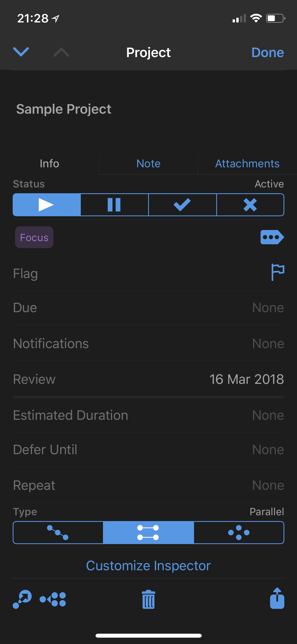Set status to Dropped with X icon
The width and height of the screenshot is (297, 644).
pyautogui.click(x=250, y=205)
